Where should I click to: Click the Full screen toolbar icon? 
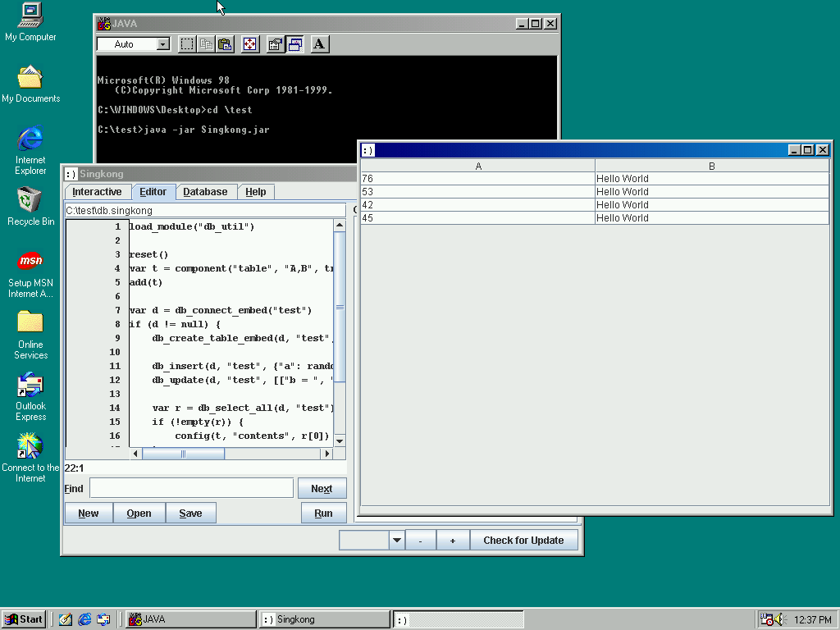250,44
